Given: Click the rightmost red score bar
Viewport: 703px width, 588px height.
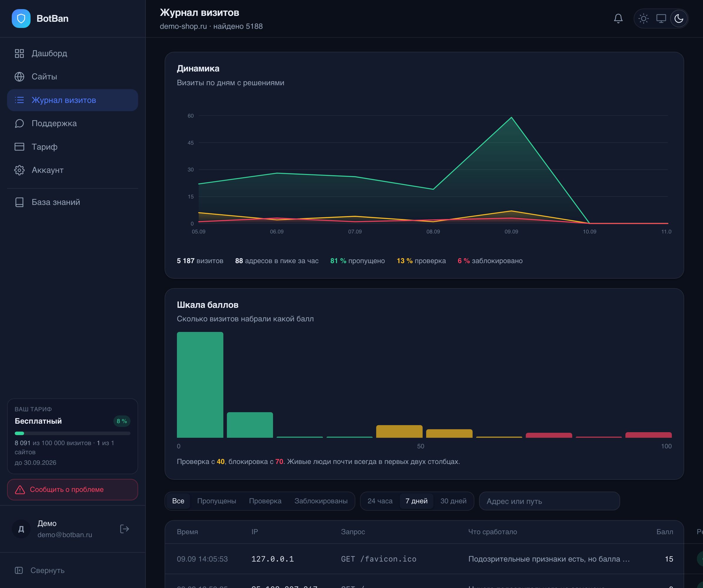Looking at the screenshot, I should 648,435.
